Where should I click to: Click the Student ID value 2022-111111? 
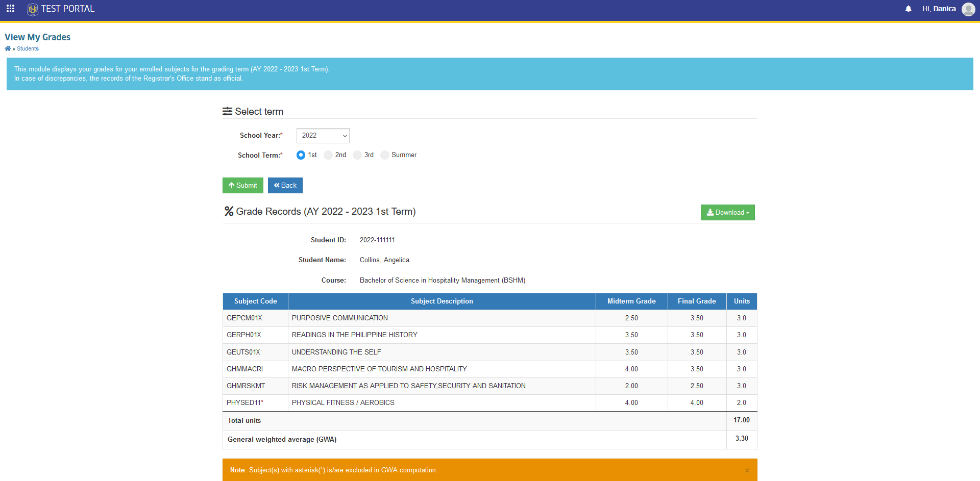[377, 240]
